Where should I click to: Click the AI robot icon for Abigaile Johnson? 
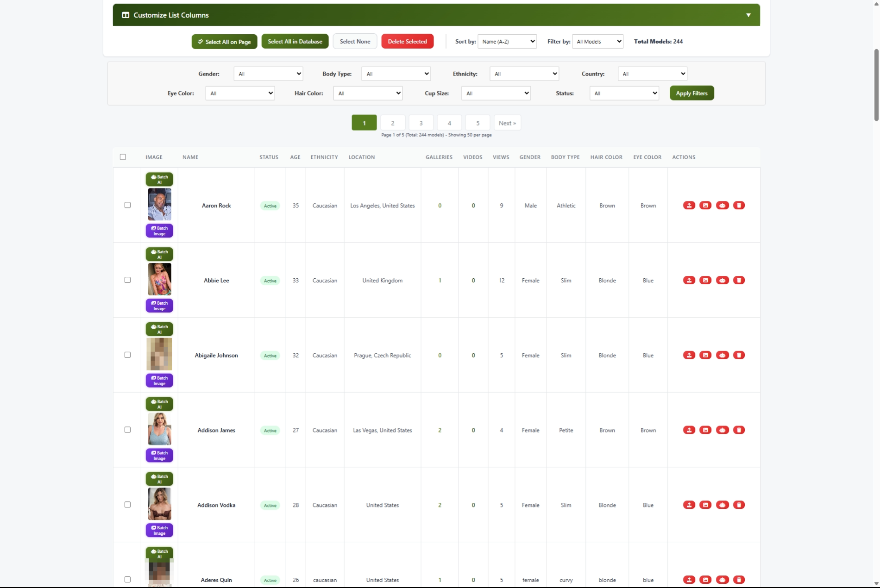[722, 355]
